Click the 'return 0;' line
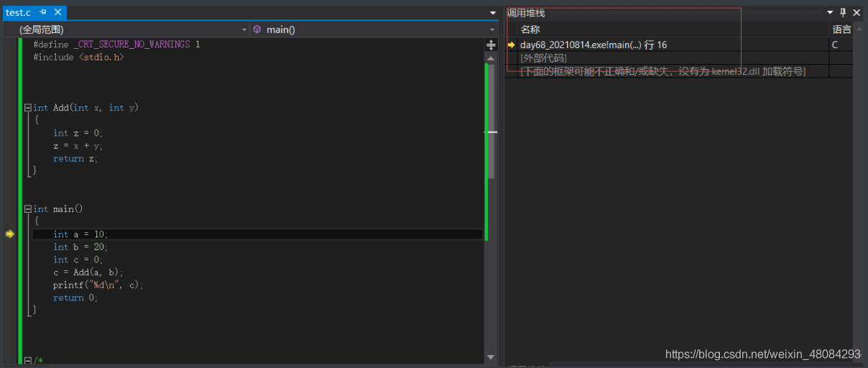 pos(75,298)
